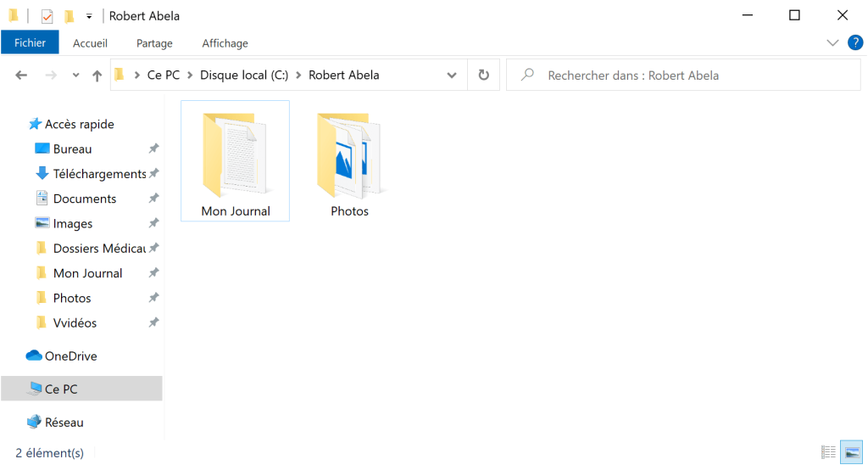The image size is (868, 465).
Task: Unpin Bureau using its pin icon
Action: 153,149
